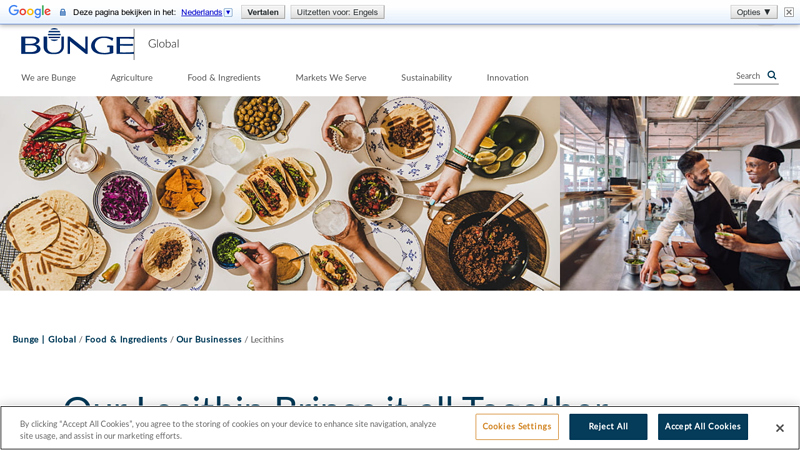
Task: Click the Search input field
Action: point(749,76)
